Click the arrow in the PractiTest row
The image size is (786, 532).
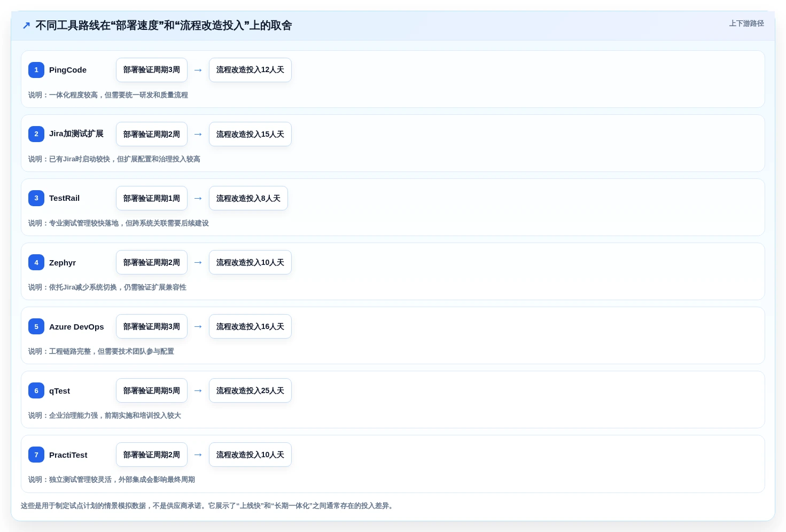[198, 455]
